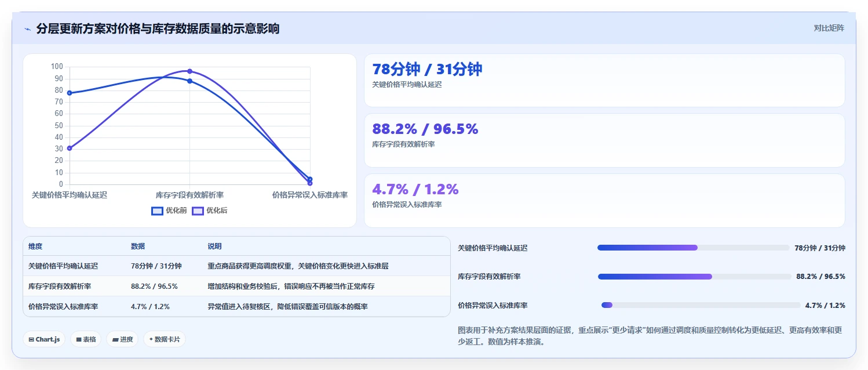Click the 对比矩阵 label in the header

829,28
